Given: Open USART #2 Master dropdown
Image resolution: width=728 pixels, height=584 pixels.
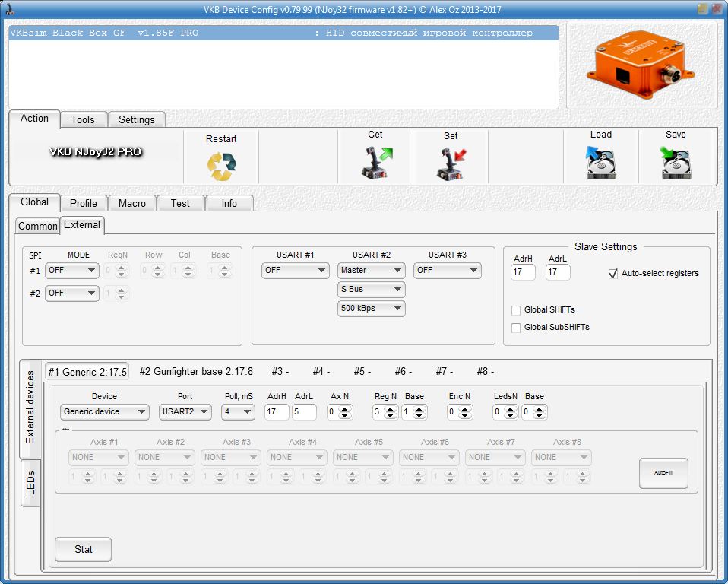Looking at the screenshot, I should [x=372, y=271].
